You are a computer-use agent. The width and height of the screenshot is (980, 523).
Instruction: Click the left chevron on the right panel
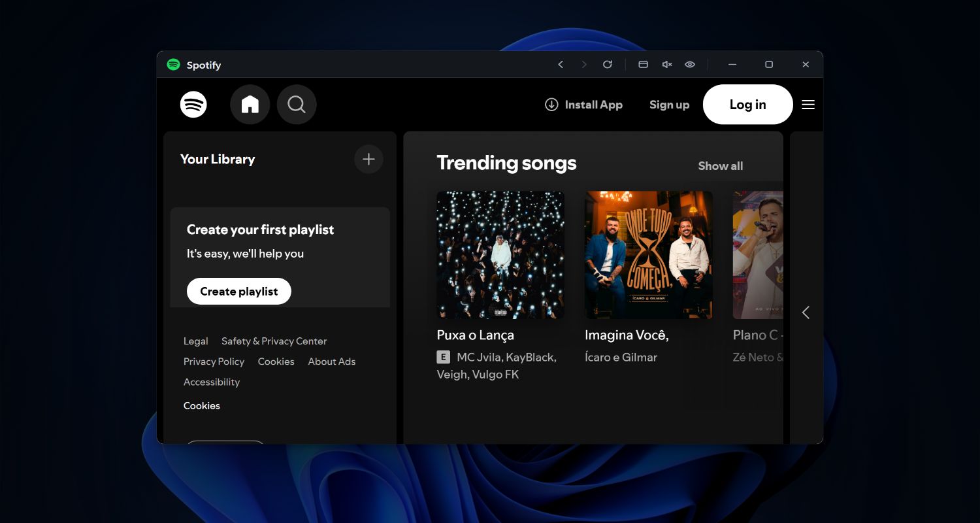[806, 312]
